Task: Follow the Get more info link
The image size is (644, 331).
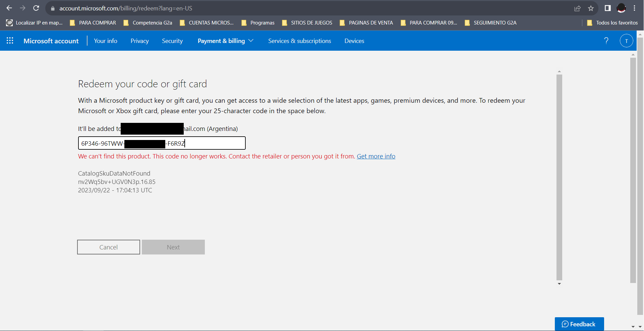Action: point(376,156)
